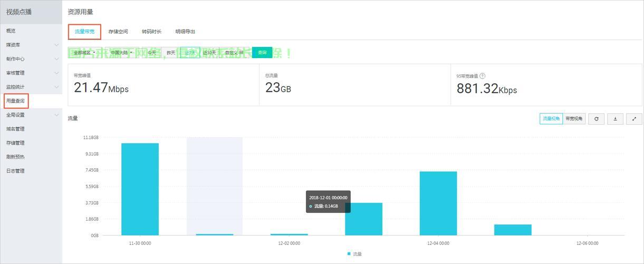This screenshot has height=264, width=644.
Task: Open 日志管理 in the sidebar
Action: click(31, 171)
